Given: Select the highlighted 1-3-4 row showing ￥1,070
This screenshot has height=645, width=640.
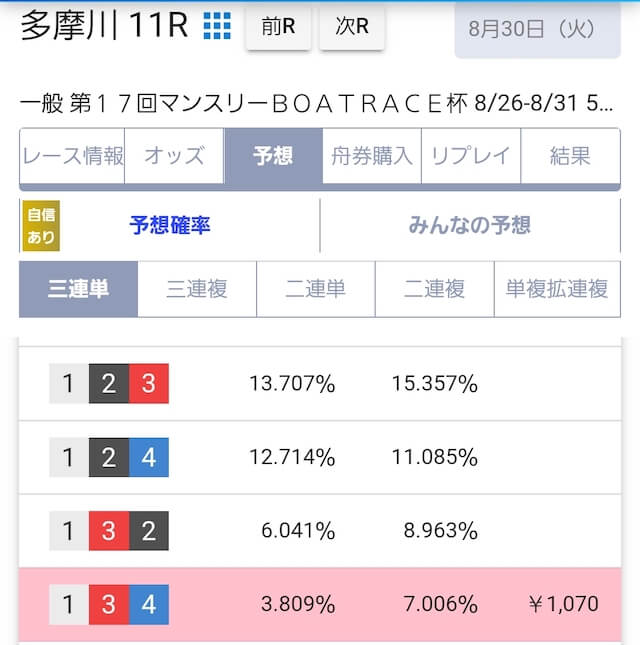Looking at the screenshot, I should [320, 604].
